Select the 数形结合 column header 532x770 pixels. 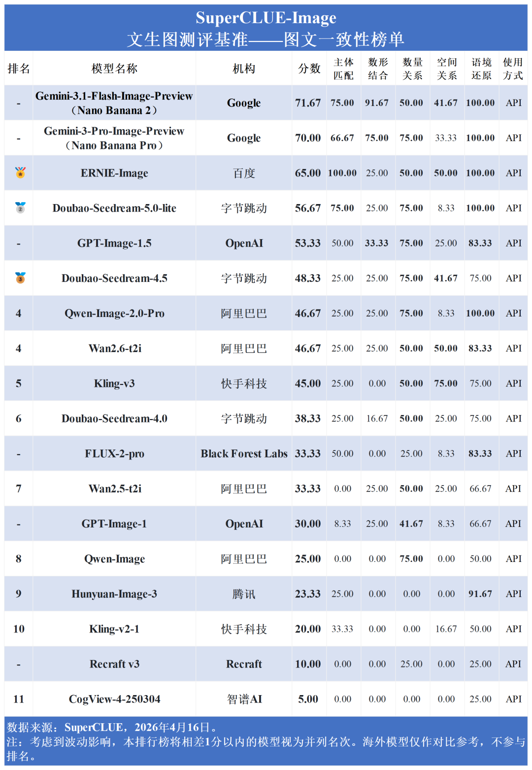tap(378, 69)
